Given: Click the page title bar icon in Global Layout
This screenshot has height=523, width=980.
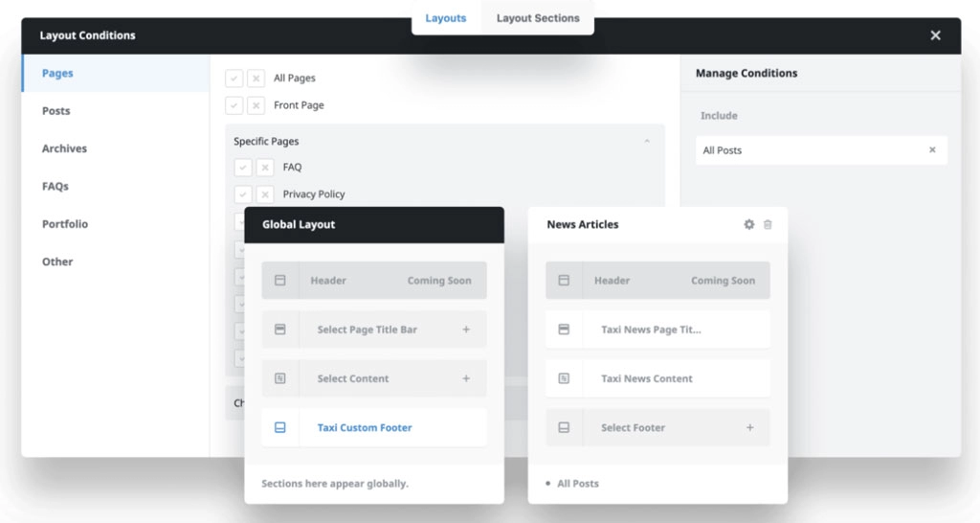Looking at the screenshot, I should pos(280,330).
